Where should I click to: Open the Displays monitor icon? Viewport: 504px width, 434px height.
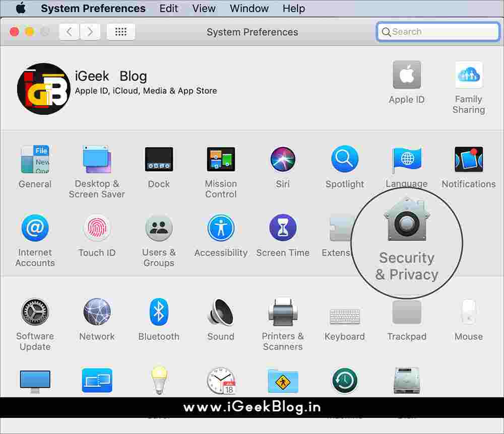pyautogui.click(x=35, y=381)
